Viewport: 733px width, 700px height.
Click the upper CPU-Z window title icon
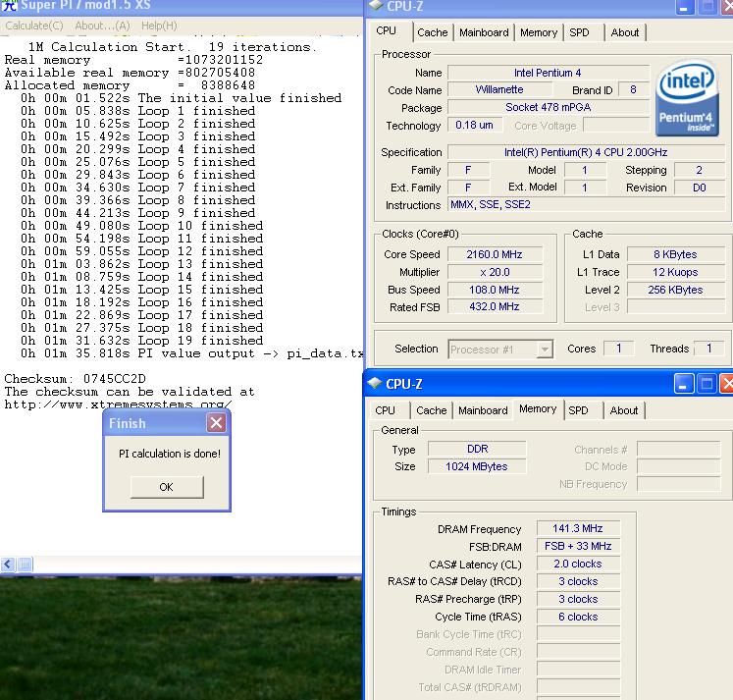tap(376, 5)
